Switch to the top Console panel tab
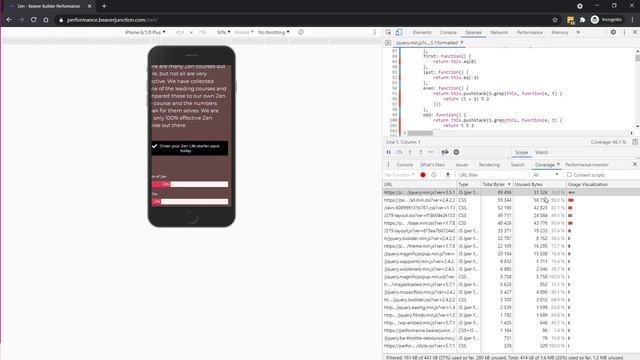 [x=448, y=32]
